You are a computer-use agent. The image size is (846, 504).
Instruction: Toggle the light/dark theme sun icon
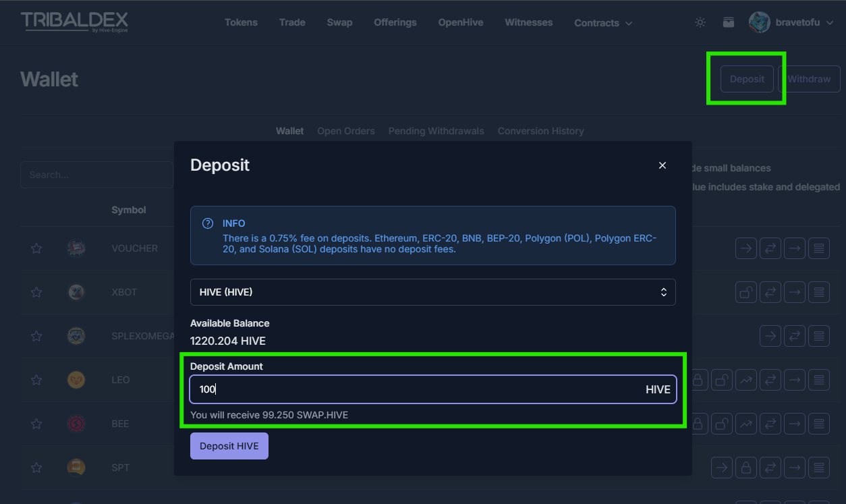click(x=700, y=22)
